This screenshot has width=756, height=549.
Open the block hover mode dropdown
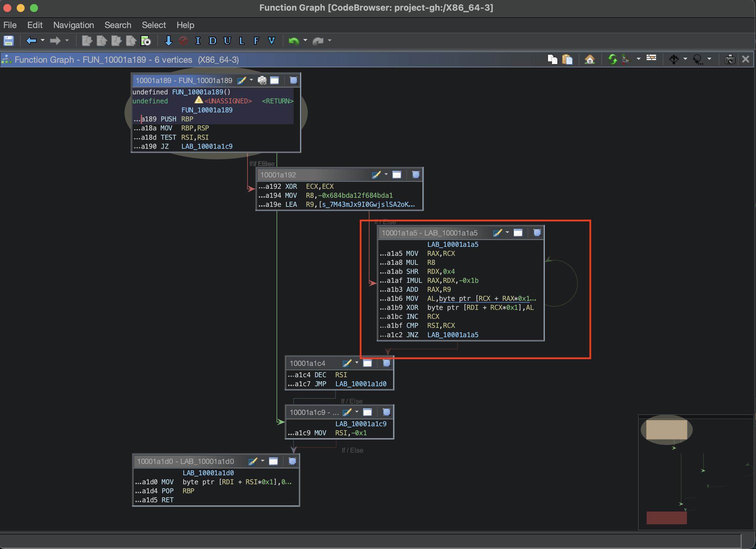(x=685, y=59)
